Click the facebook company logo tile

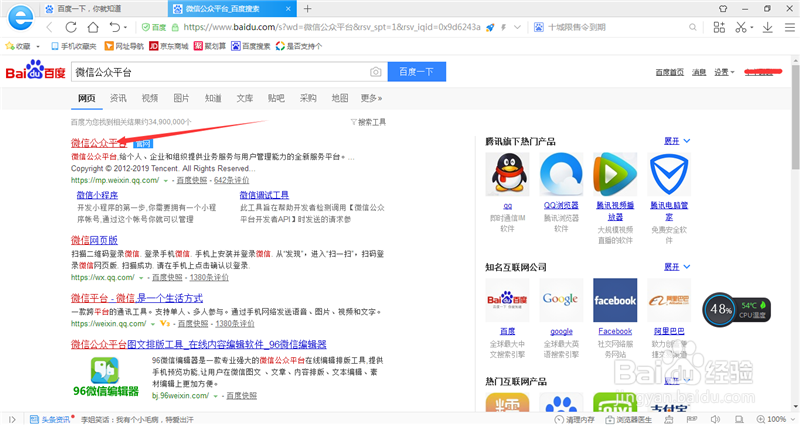point(615,300)
